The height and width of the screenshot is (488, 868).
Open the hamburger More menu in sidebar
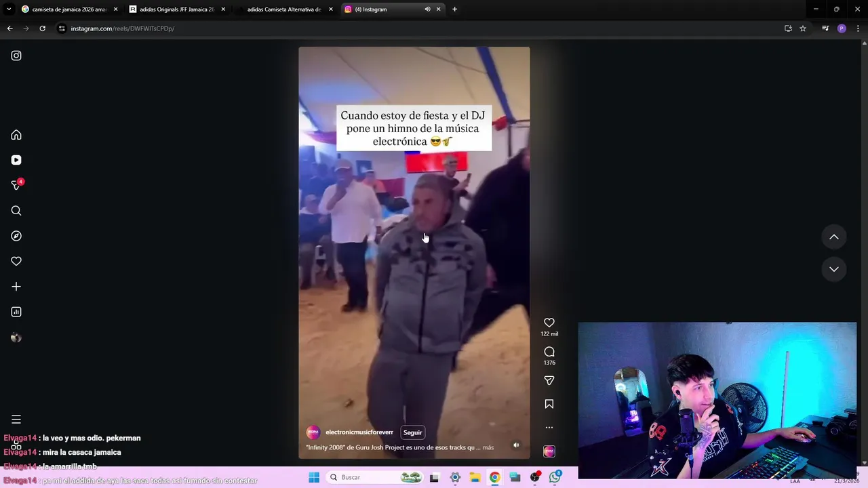click(16, 420)
